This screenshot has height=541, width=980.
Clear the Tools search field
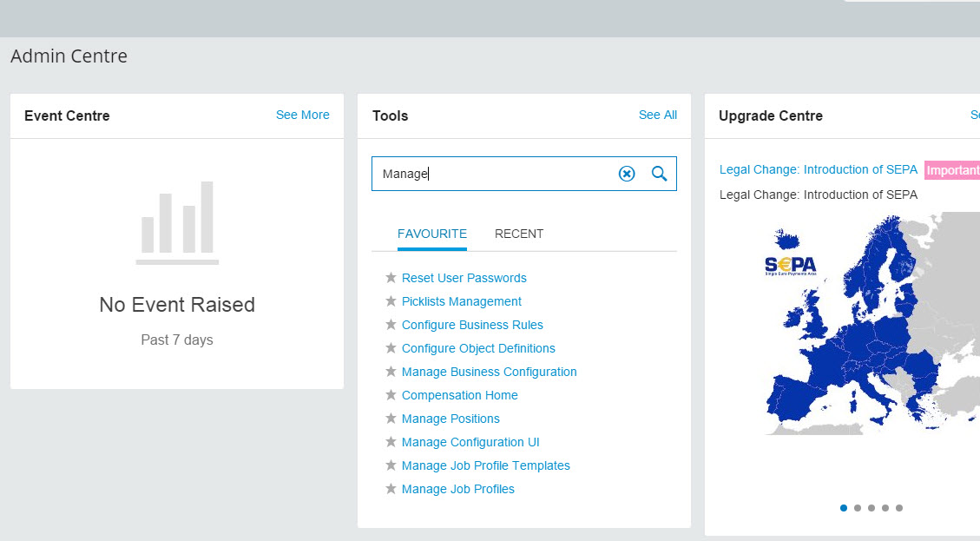[626, 174]
